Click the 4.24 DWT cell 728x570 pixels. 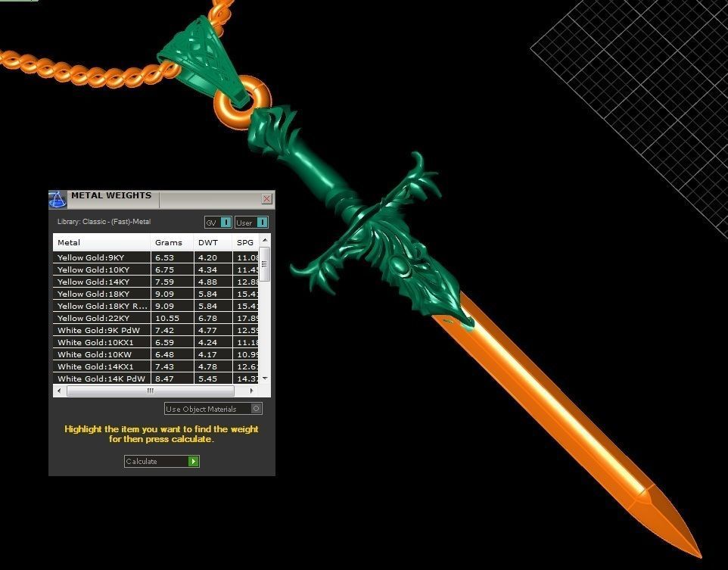pyautogui.click(x=213, y=342)
